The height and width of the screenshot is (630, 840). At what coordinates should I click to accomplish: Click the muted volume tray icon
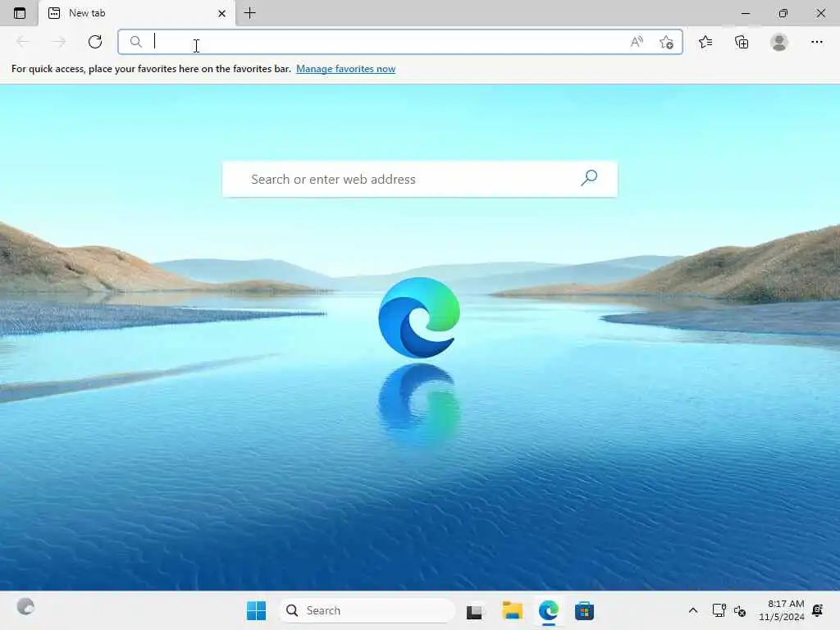click(x=740, y=610)
